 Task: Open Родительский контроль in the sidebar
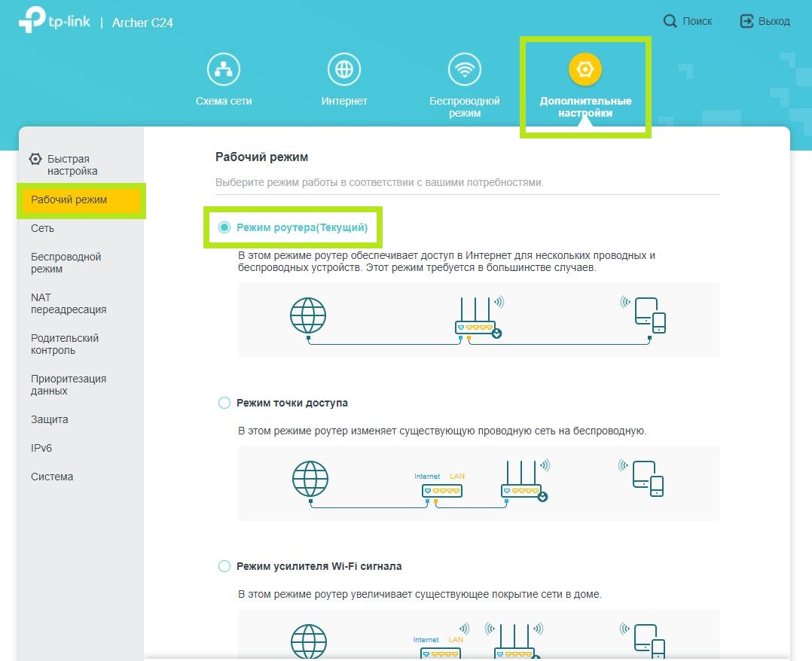point(65,344)
